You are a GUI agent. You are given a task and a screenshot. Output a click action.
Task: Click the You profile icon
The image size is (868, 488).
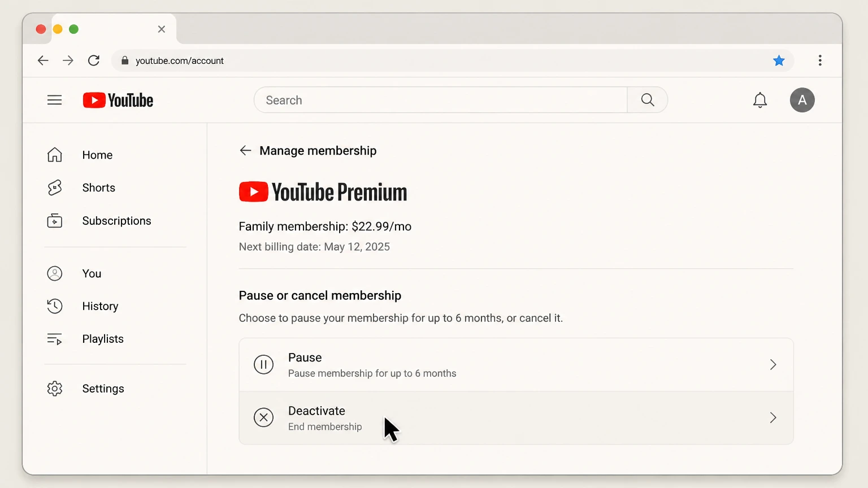pyautogui.click(x=55, y=273)
